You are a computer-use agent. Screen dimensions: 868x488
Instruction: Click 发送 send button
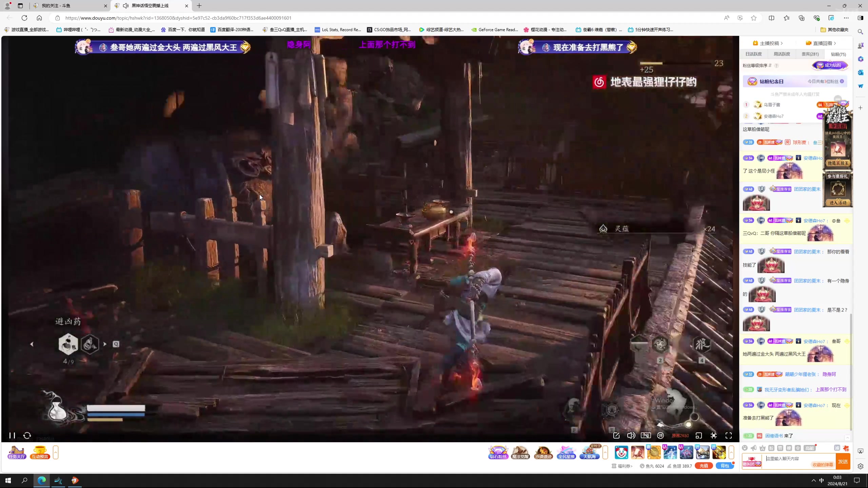(x=843, y=462)
